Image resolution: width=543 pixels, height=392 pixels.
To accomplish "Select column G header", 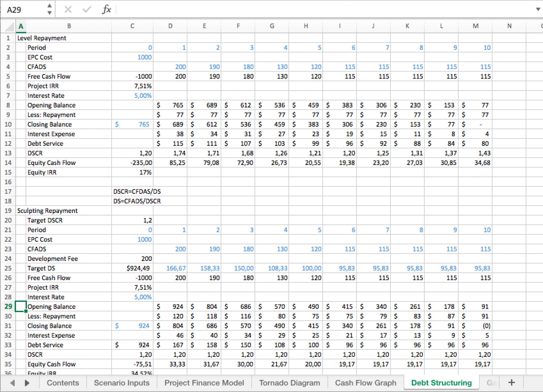I will tap(272, 26).
